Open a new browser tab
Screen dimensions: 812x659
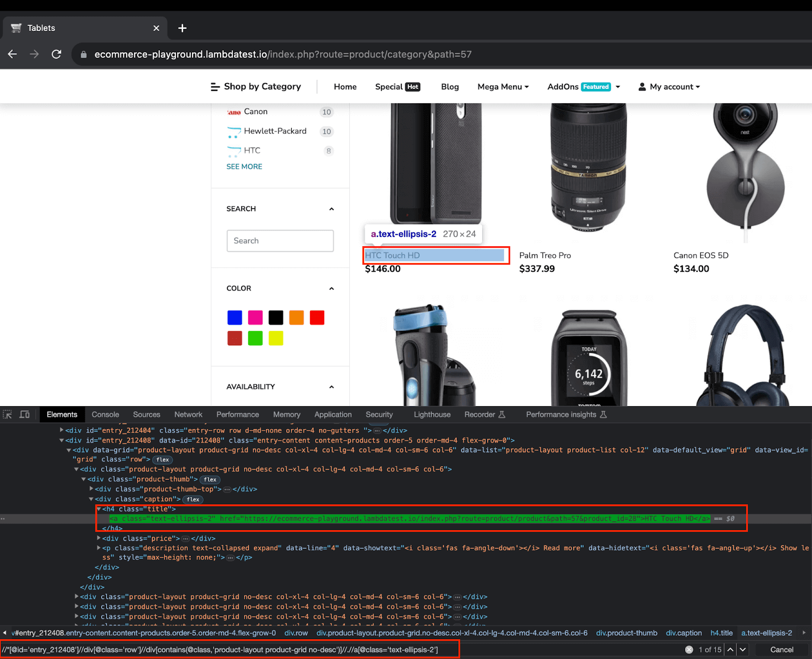(x=182, y=28)
